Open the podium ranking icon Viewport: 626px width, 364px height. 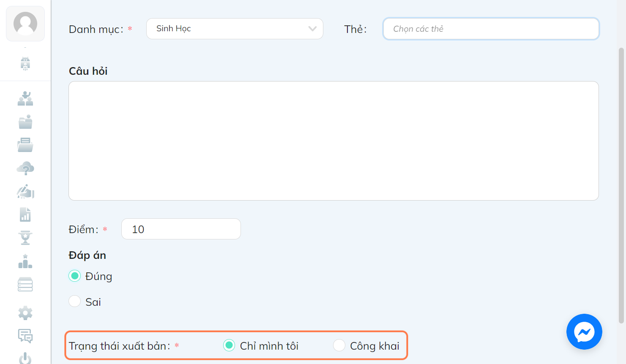(25, 261)
